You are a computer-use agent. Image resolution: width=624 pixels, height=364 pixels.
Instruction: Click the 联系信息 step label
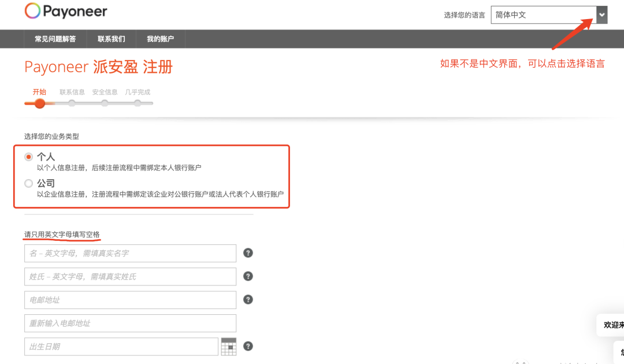pos(72,91)
